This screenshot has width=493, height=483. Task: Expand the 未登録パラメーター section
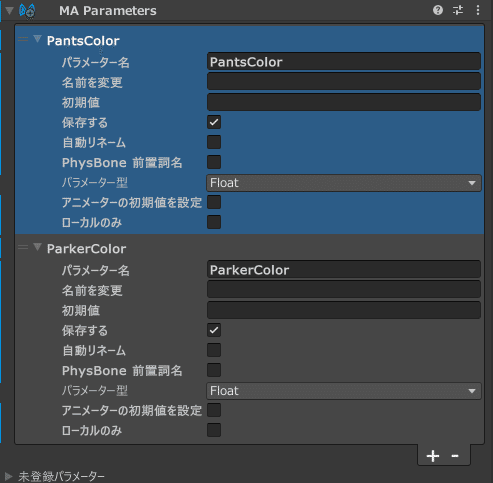click(8, 476)
